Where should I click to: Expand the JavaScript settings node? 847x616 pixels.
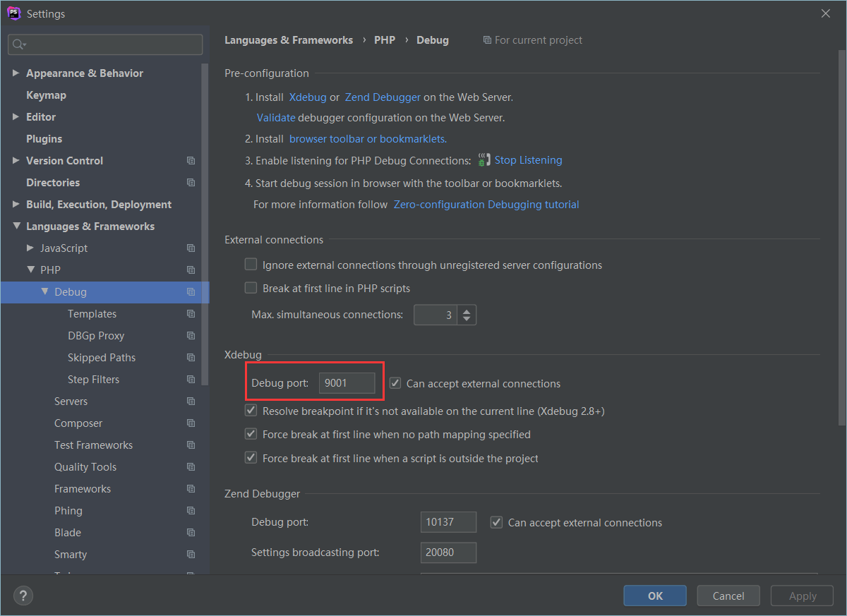30,248
